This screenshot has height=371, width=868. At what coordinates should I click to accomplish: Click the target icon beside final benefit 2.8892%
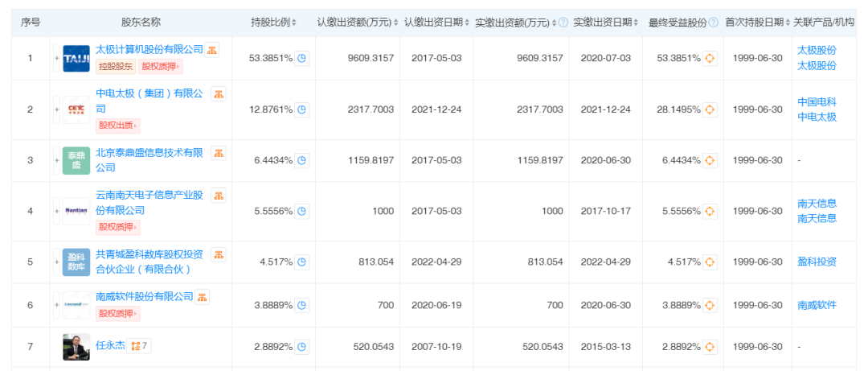point(710,347)
